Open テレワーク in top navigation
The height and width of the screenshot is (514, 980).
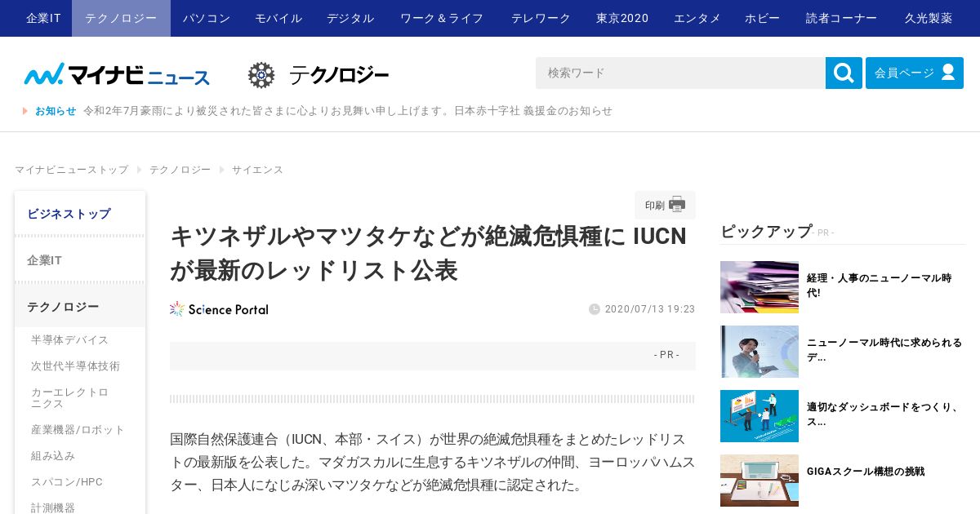click(x=541, y=18)
